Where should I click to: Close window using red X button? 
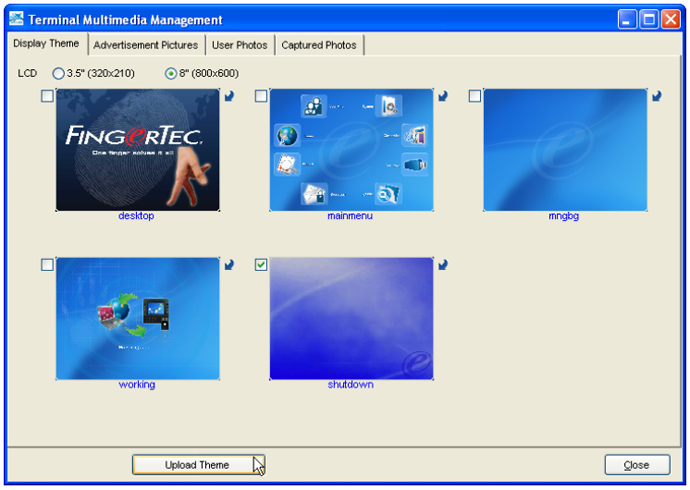click(671, 19)
